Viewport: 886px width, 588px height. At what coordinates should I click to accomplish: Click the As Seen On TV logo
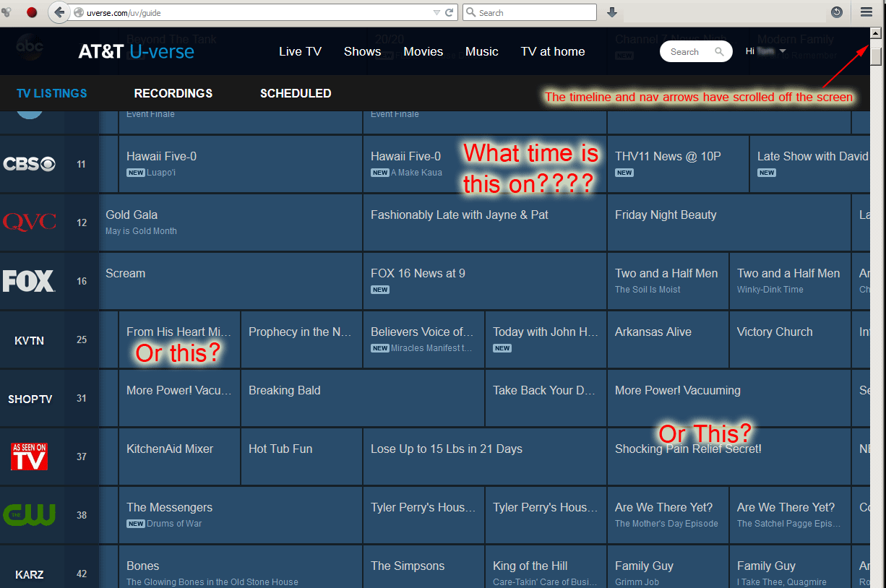[x=29, y=457]
